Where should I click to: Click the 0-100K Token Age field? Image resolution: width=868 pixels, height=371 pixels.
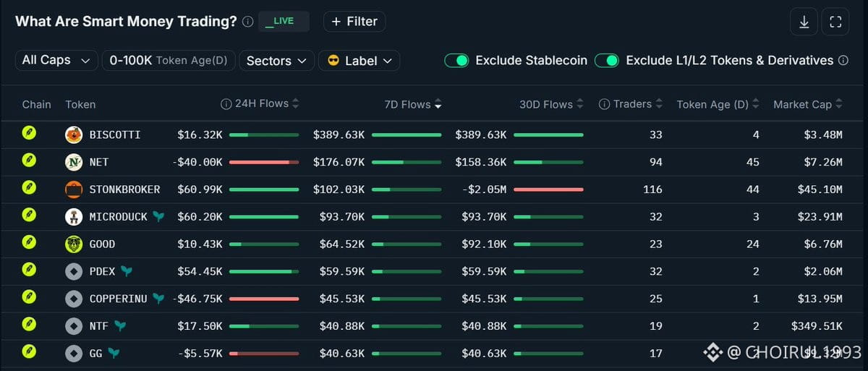click(169, 61)
